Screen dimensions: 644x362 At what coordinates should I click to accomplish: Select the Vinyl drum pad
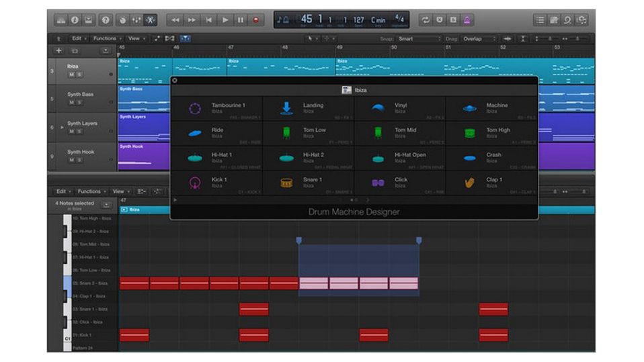pos(400,108)
